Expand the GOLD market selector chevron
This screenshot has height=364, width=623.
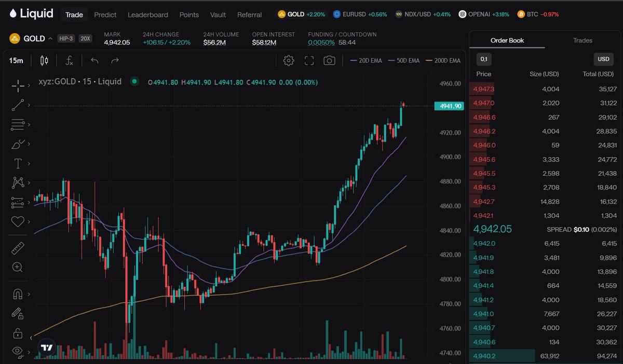click(50, 38)
